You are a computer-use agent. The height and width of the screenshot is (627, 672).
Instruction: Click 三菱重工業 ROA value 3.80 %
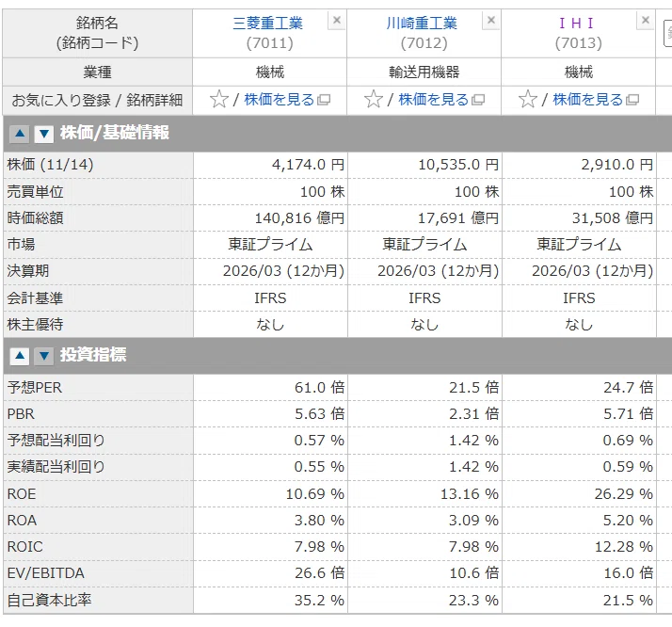(x=319, y=521)
